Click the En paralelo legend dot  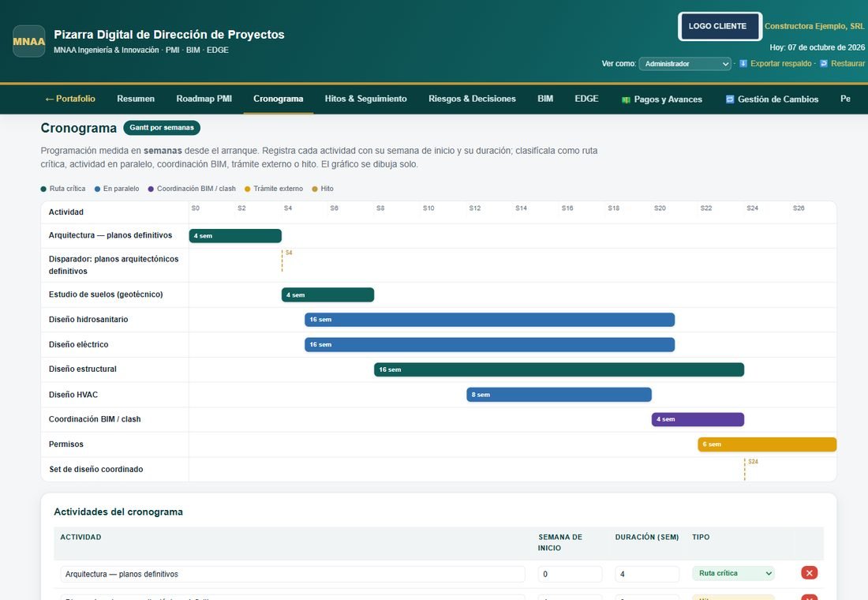click(x=97, y=189)
